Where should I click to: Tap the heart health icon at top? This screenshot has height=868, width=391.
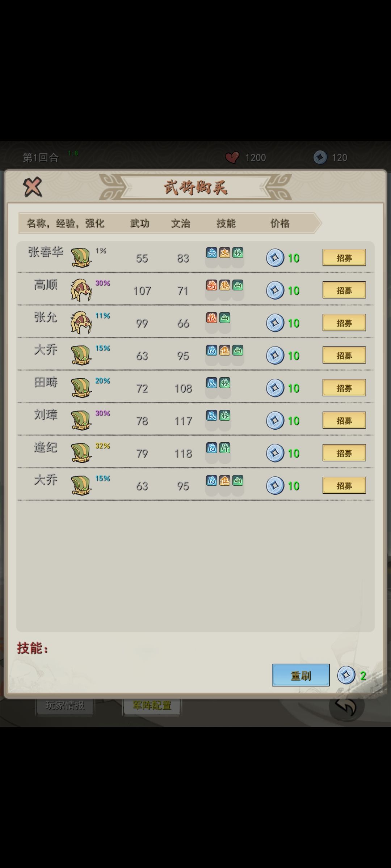(232, 157)
